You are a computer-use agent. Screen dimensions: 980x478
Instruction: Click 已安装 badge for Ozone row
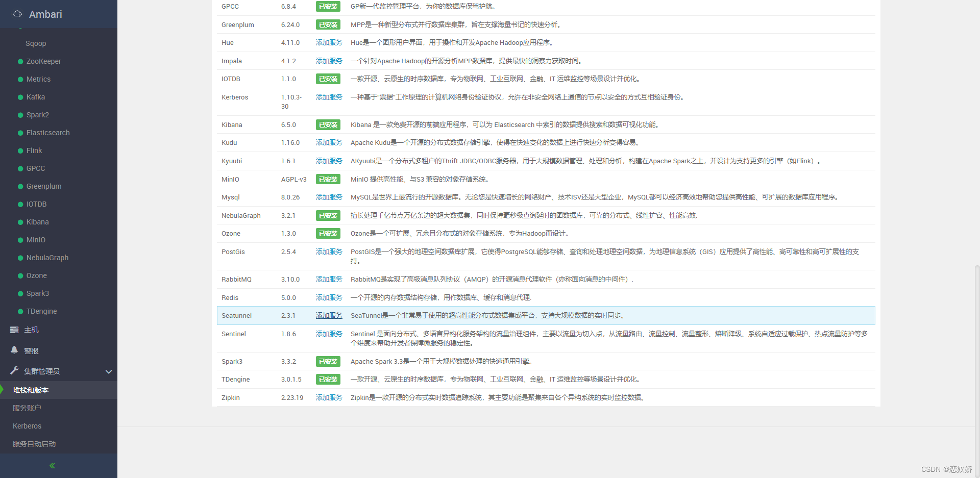pyautogui.click(x=328, y=234)
